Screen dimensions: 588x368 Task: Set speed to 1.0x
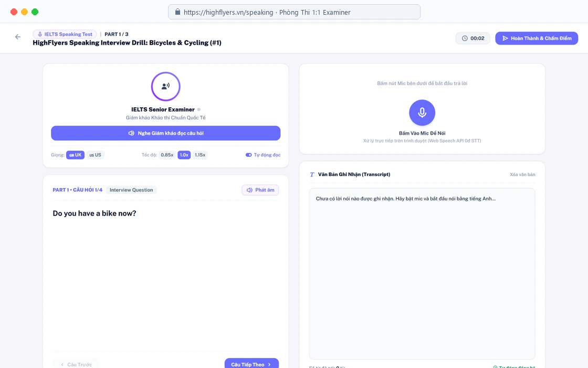point(184,155)
